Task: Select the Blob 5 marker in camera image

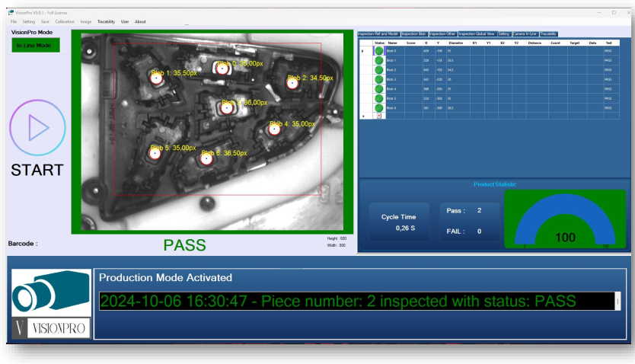Action: 155,153
